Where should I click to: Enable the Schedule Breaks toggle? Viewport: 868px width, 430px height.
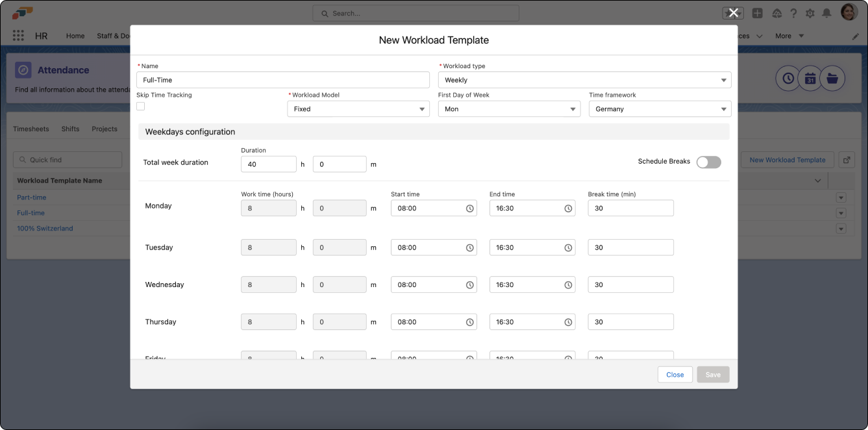click(708, 162)
